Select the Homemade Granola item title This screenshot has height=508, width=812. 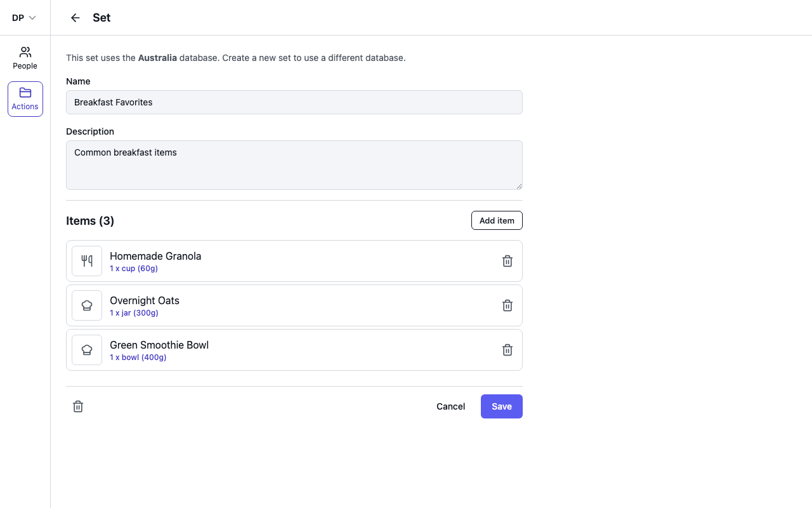[155, 256]
